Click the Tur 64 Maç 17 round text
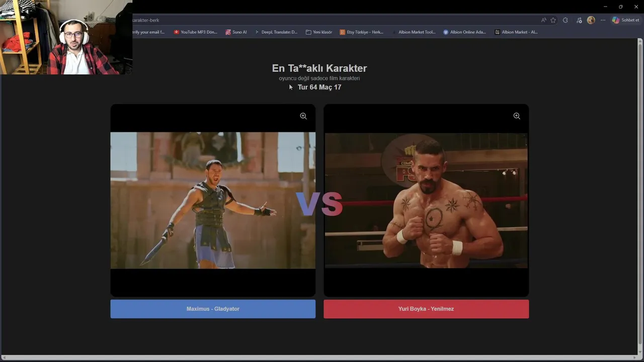Image resolution: width=644 pixels, height=362 pixels. [319, 87]
